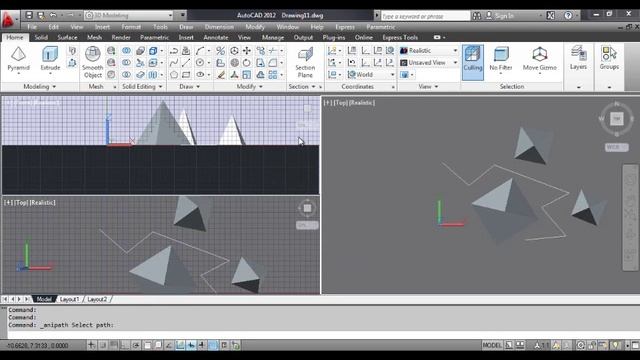Expand the Modeling panel
The width and height of the screenshot is (640, 360).
click(x=40, y=87)
